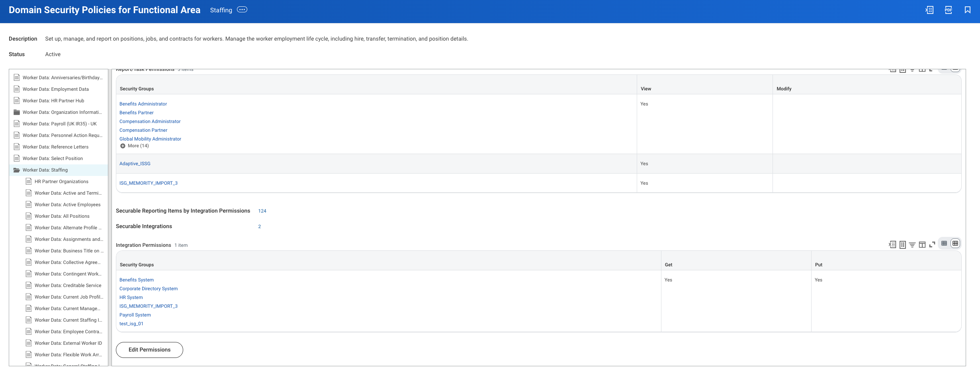Expand Worker Data: Organization Information folder
The image size is (980, 381).
tap(16, 112)
